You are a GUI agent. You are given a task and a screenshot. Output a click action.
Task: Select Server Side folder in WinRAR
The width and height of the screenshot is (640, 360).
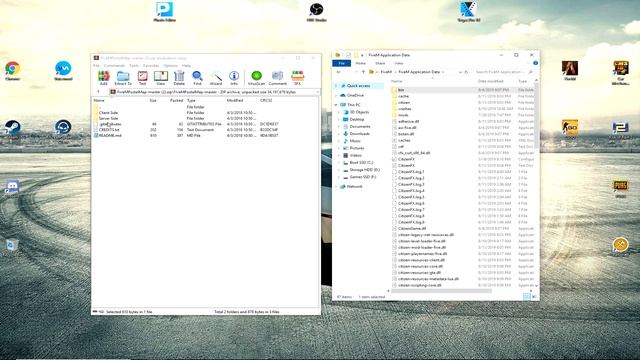[x=109, y=118]
